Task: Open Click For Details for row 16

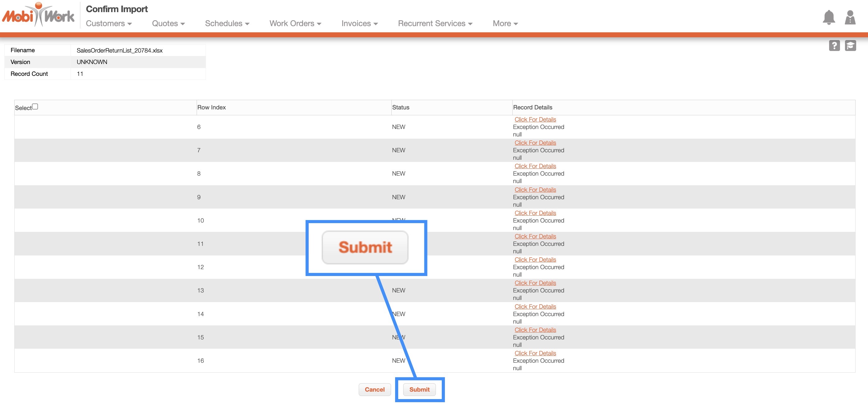Action: [x=535, y=353]
